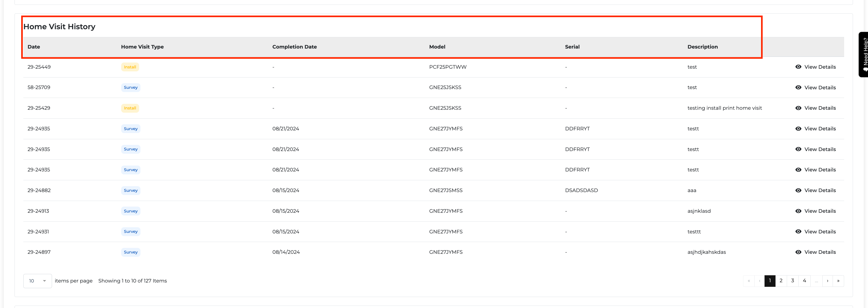The image size is (868, 308).
Task: Open items per page dropdown
Action: (x=38, y=281)
